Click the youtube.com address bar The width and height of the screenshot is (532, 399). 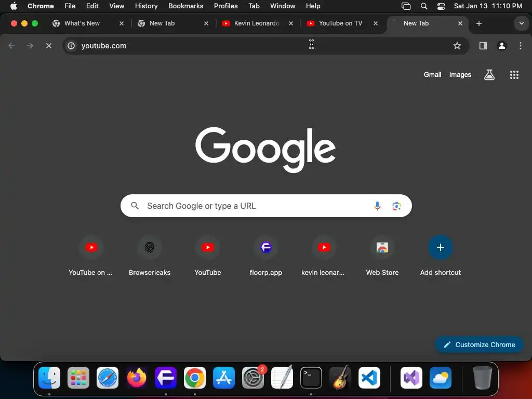click(x=266, y=46)
